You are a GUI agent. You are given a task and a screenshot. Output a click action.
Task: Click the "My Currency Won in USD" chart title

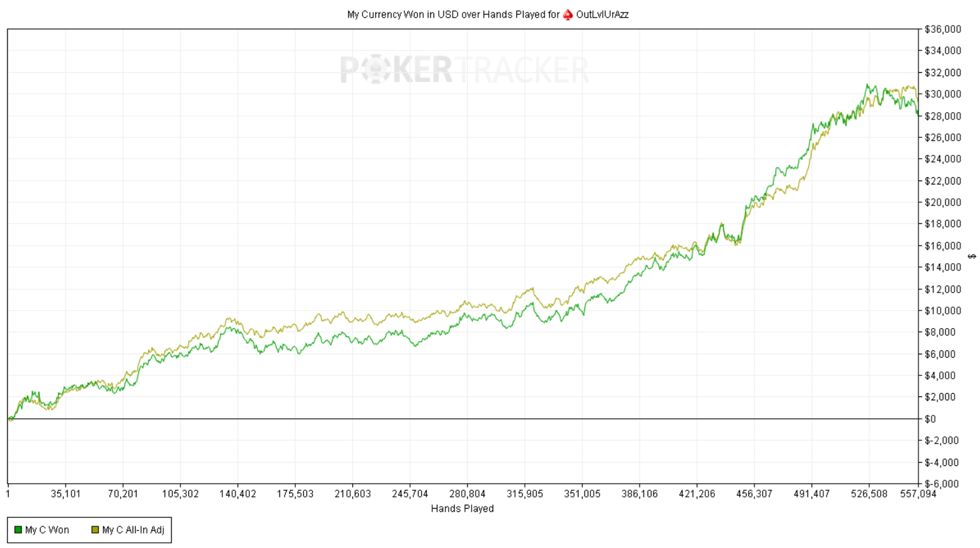(403, 14)
